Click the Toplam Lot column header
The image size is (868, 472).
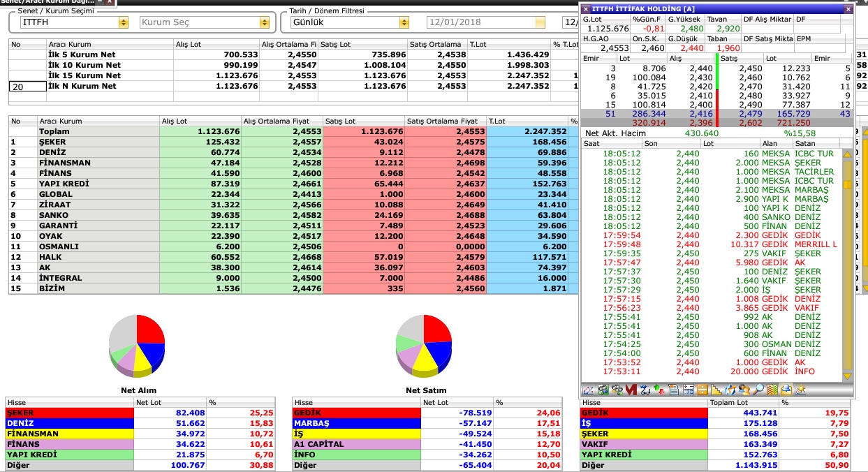click(743, 403)
